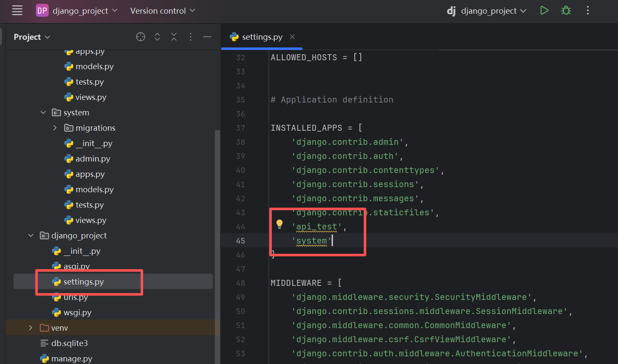Start debugging with the bug icon
The width and height of the screenshot is (618, 364).
click(x=566, y=10)
